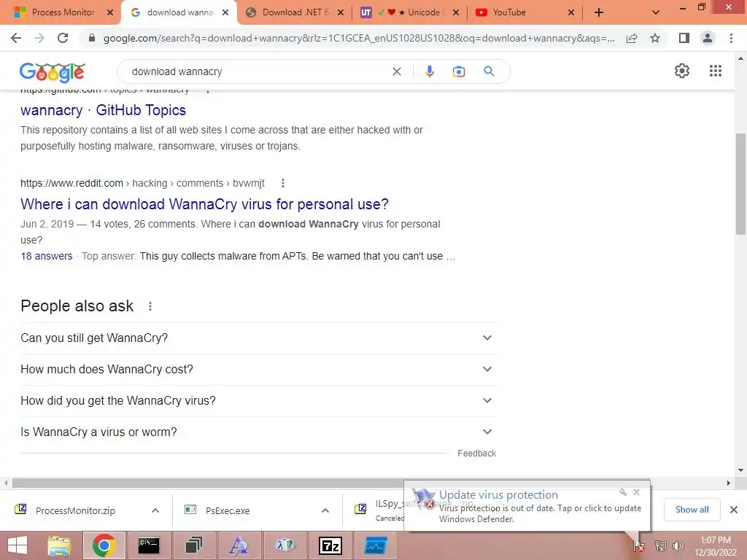Open the tab search dropdown
747x560 pixels.
tap(656, 12)
